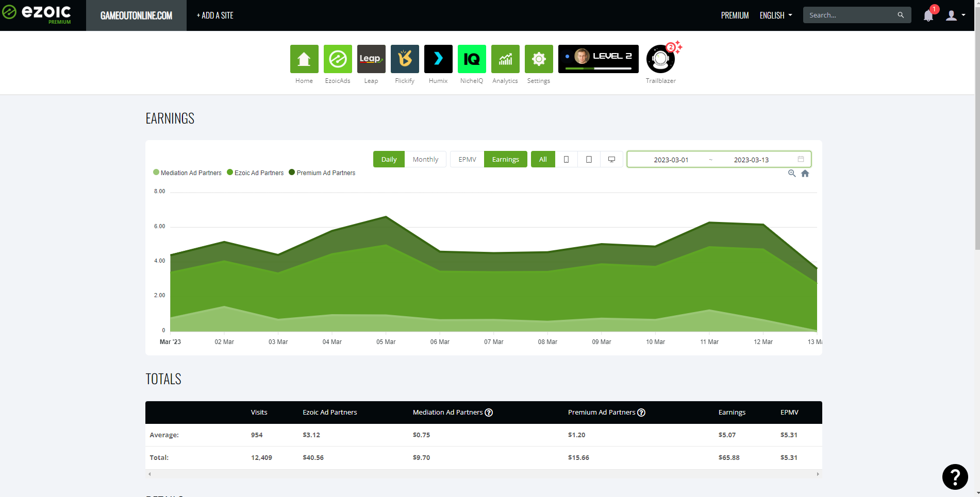Viewport: 980px width, 497px height.
Task: Click the Visits column header
Action: click(x=259, y=412)
